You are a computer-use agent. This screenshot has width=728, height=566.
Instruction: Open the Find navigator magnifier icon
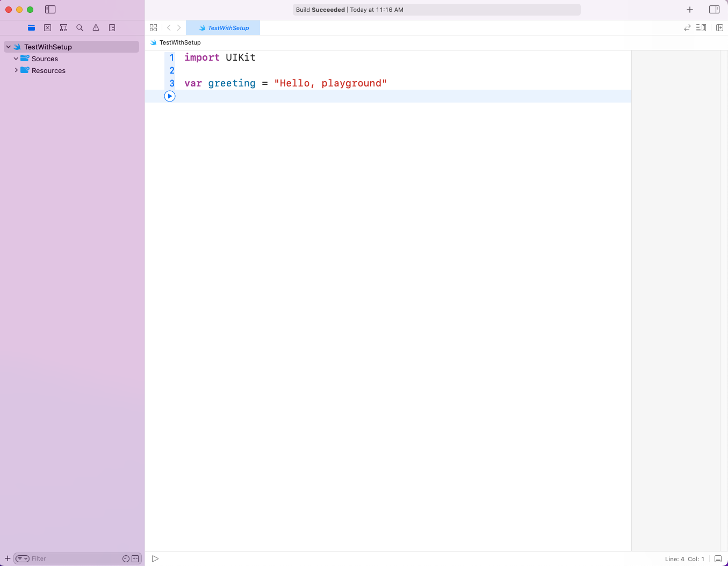(x=80, y=28)
